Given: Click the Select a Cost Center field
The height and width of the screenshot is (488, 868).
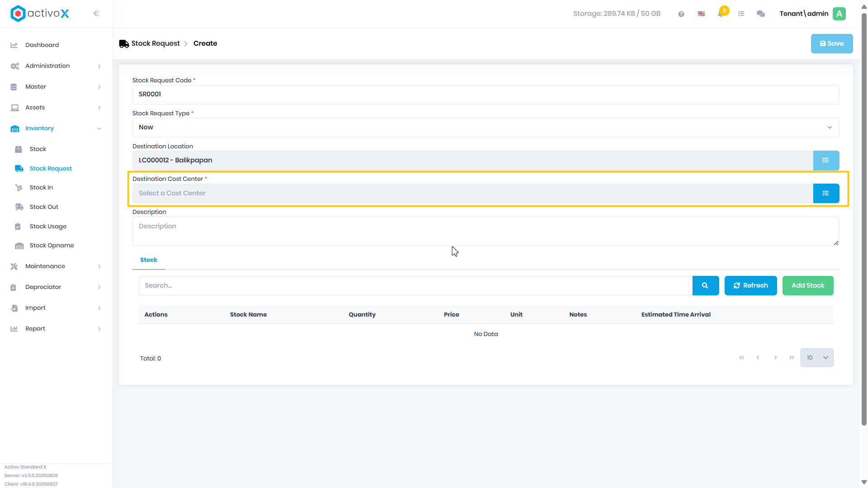Looking at the screenshot, I should pyautogui.click(x=473, y=194).
